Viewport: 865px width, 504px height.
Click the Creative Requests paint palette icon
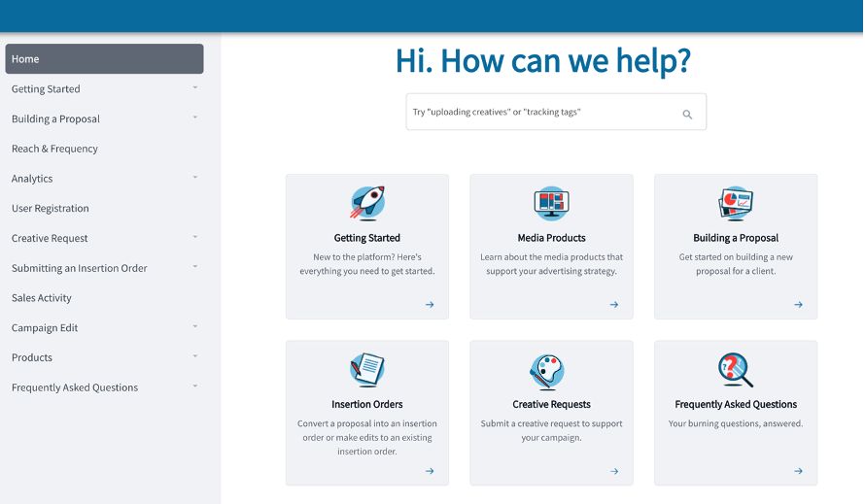(x=551, y=370)
